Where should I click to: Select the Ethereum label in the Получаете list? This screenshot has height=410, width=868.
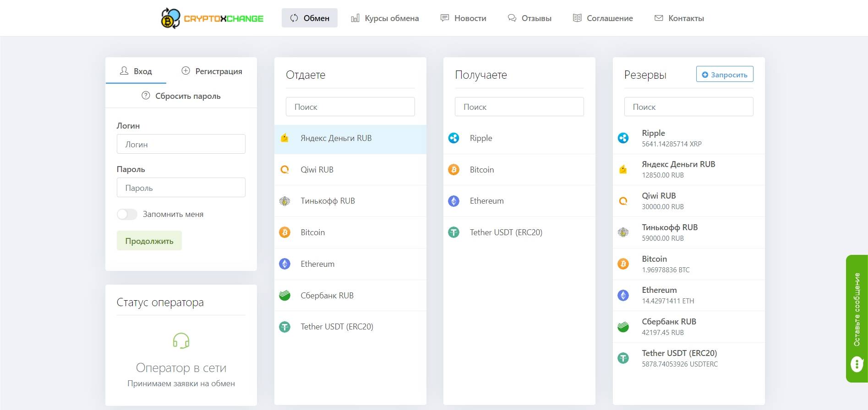click(x=487, y=201)
